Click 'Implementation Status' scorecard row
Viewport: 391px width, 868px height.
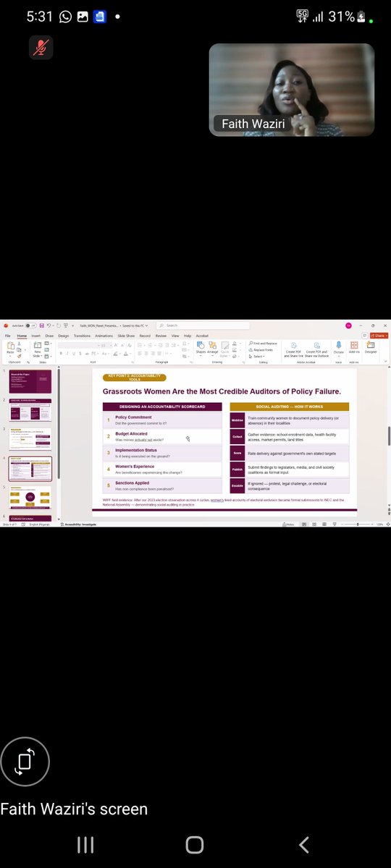(162, 453)
